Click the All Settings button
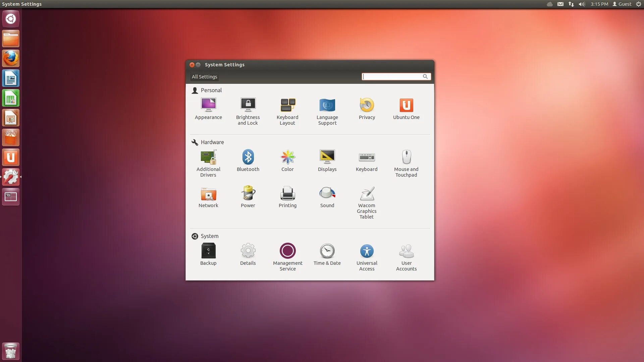 click(204, 77)
